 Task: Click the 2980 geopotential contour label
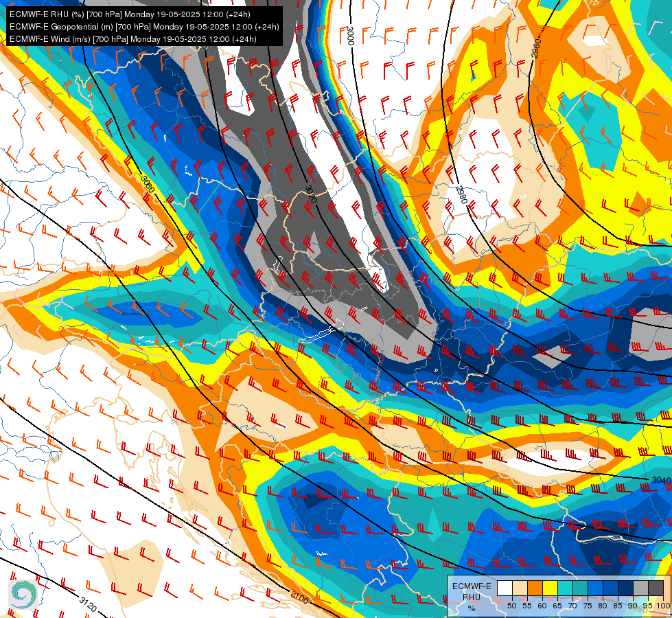point(461,195)
